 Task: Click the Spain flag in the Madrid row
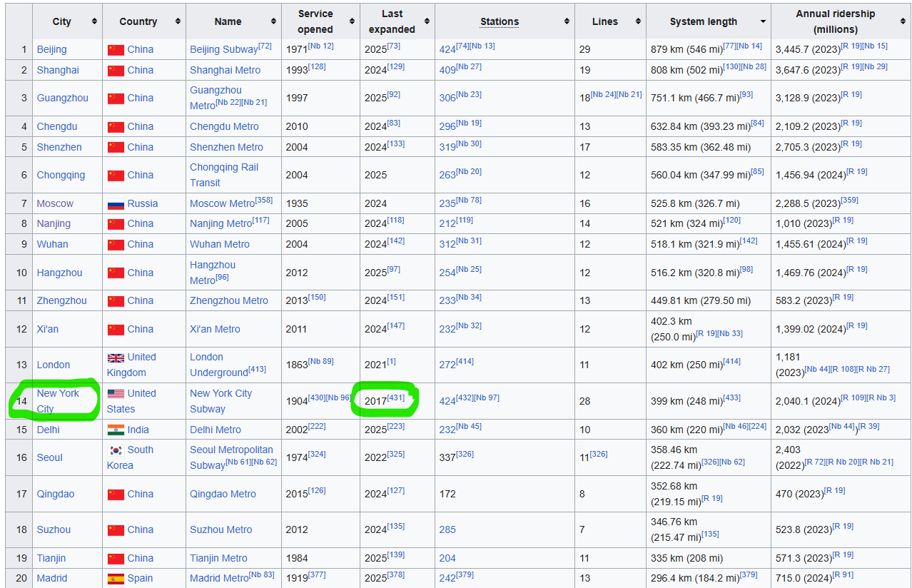(x=116, y=579)
